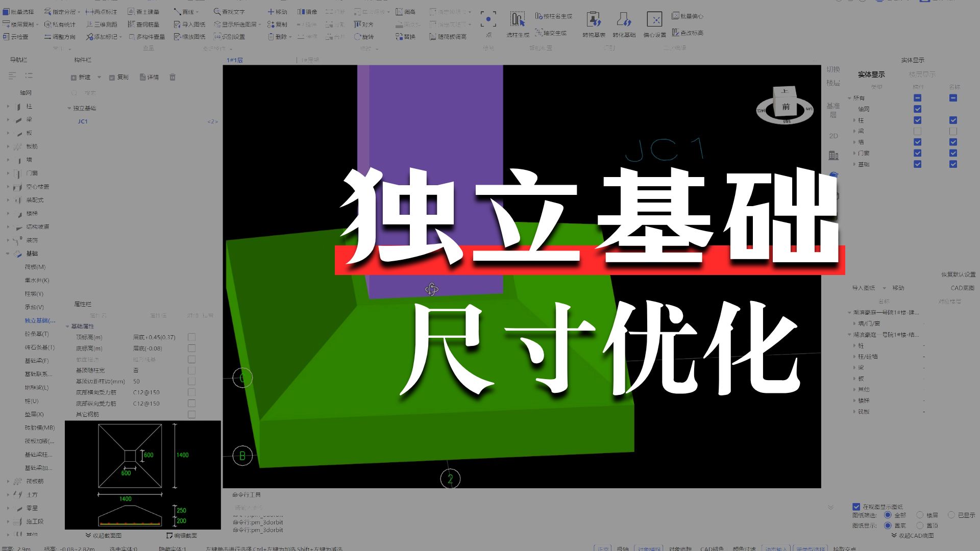Expand the 筏板 row in the drawing list

[x=854, y=411]
